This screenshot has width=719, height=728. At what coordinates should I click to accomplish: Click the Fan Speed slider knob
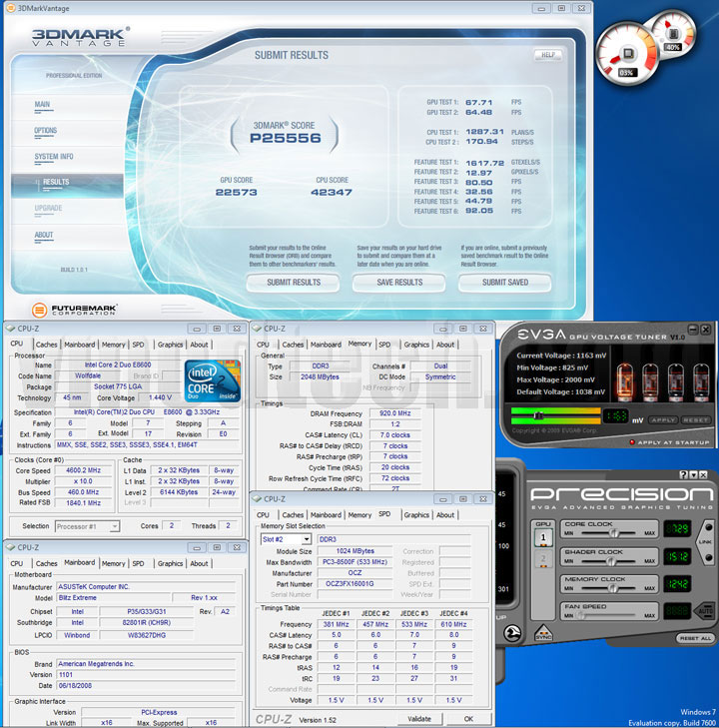(580, 615)
